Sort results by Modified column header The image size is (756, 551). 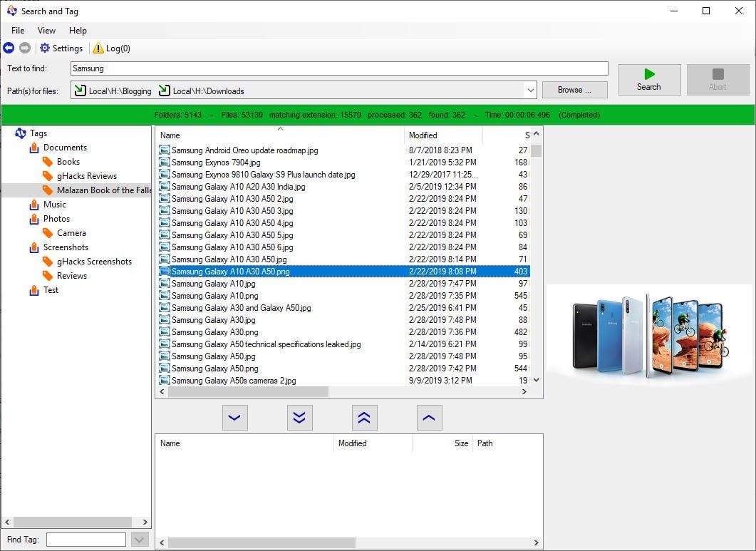coord(443,135)
